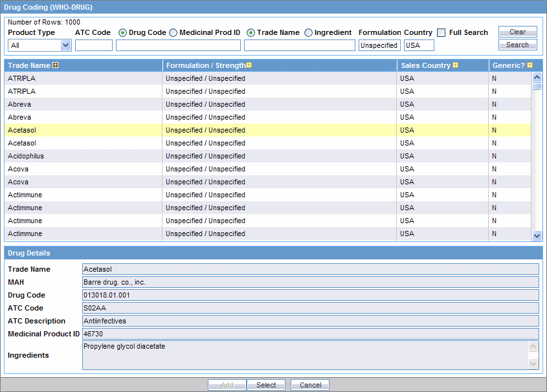Click the Formulation field showing Unspecified

(379, 45)
